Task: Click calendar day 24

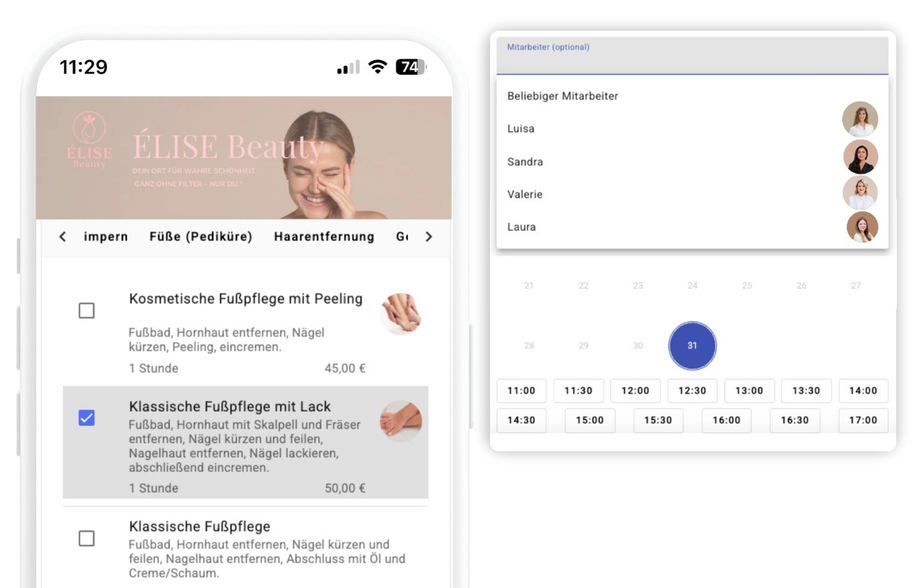Action: click(692, 285)
